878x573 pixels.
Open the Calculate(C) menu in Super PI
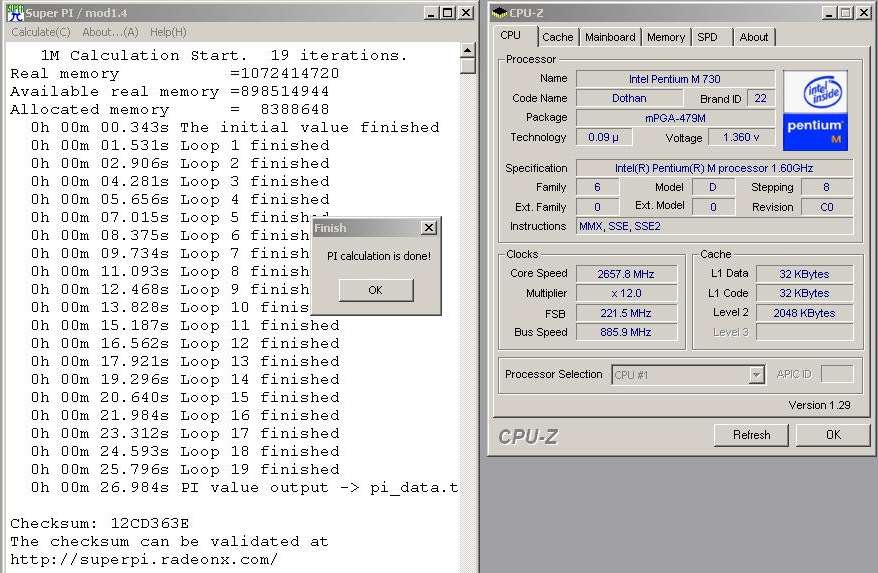41,32
